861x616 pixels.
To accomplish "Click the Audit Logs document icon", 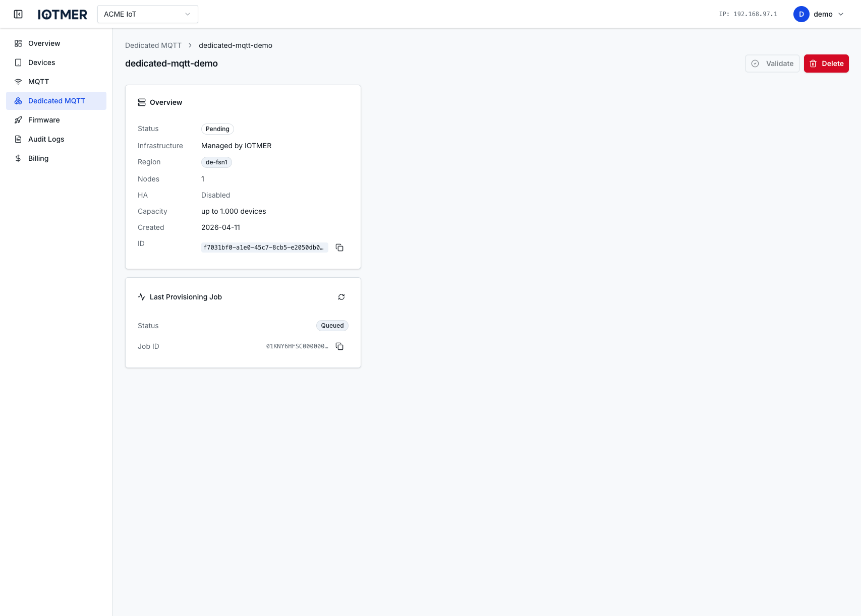I will pos(18,139).
